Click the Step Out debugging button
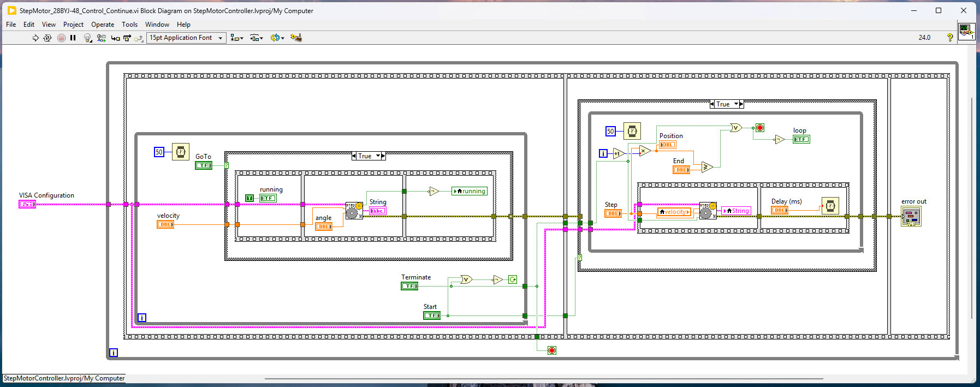This screenshot has width=980, height=387. (139, 38)
